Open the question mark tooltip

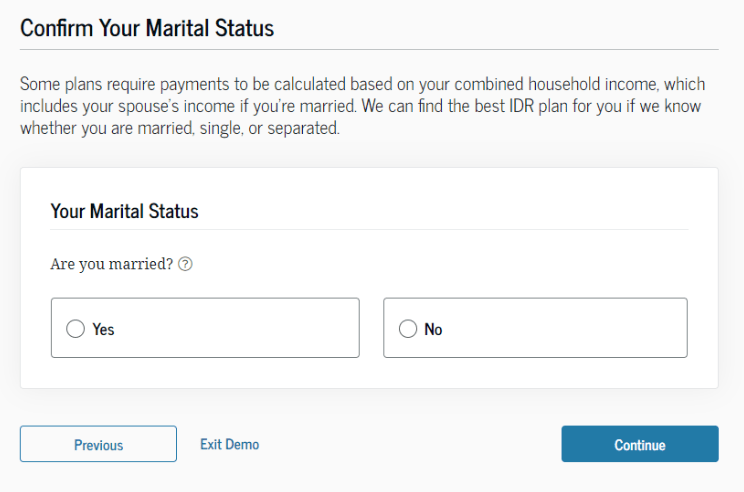point(185,265)
